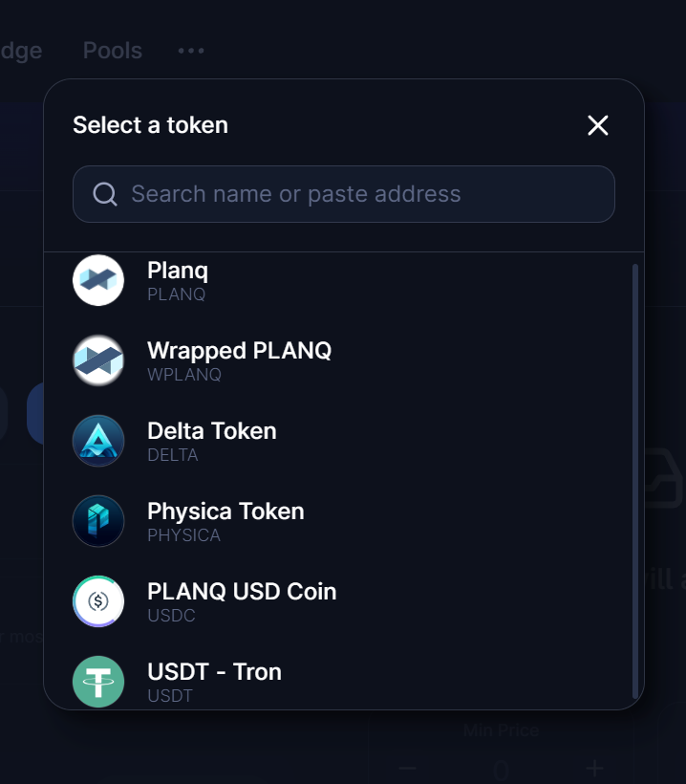Open the three-dots more menu
Image resolution: width=686 pixels, height=784 pixels.
tap(191, 51)
